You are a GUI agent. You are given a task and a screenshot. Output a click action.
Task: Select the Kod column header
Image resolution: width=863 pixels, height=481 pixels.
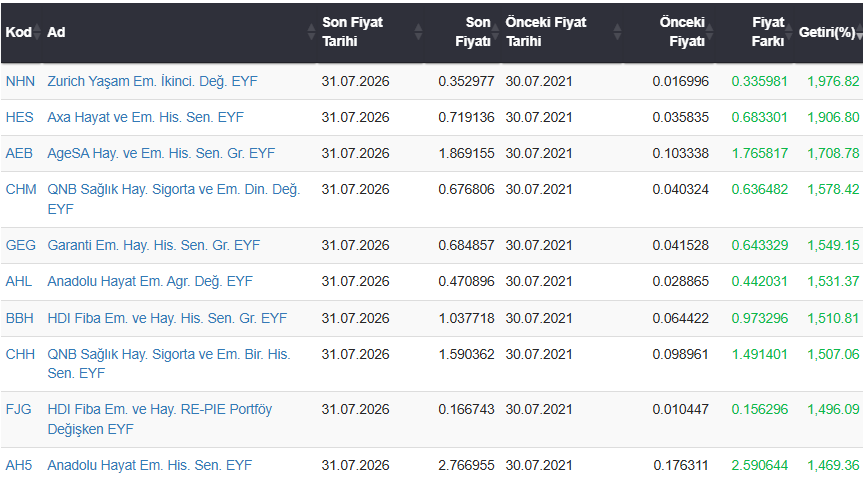pos(18,32)
